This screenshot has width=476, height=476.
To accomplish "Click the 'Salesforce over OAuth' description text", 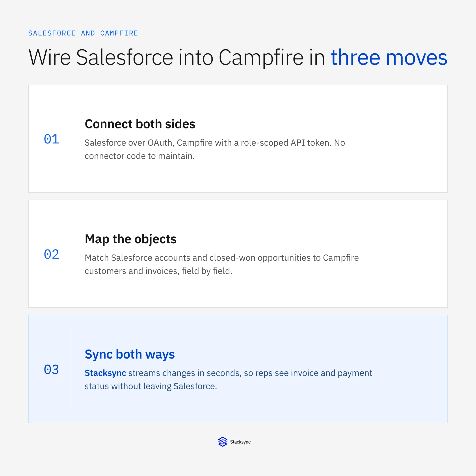I will (x=215, y=149).
